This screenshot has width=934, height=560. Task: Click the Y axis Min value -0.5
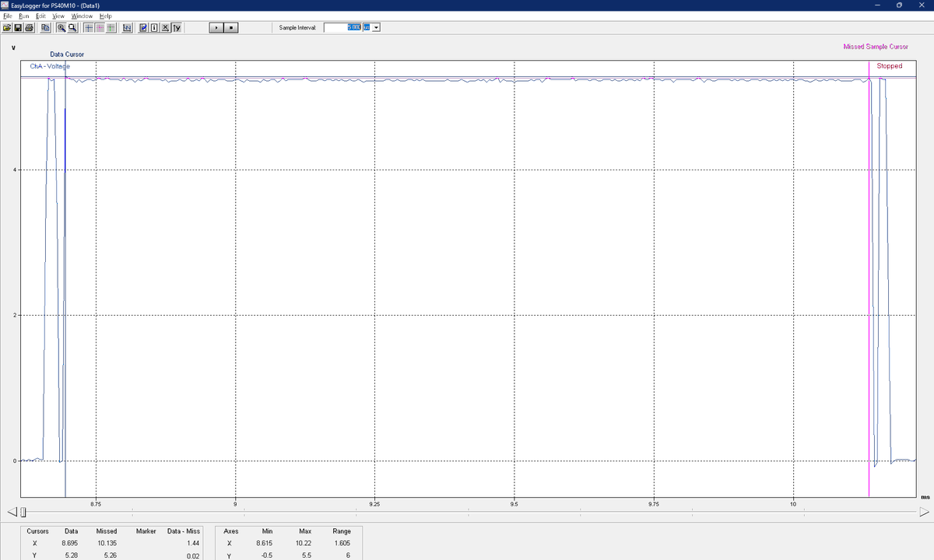click(265, 555)
